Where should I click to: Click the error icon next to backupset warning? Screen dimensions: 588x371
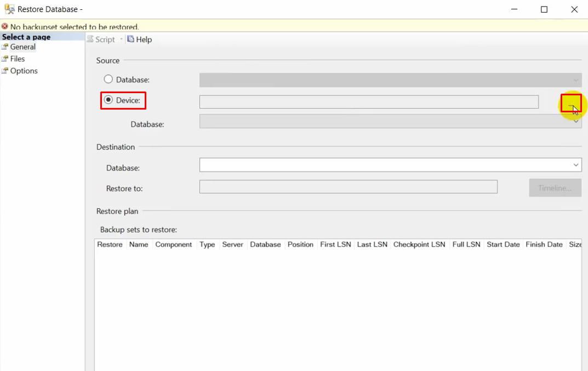click(x=5, y=26)
